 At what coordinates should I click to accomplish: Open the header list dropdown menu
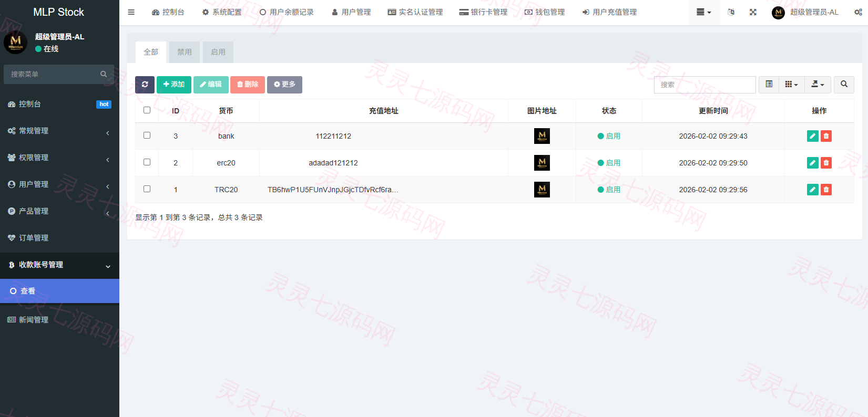point(703,12)
